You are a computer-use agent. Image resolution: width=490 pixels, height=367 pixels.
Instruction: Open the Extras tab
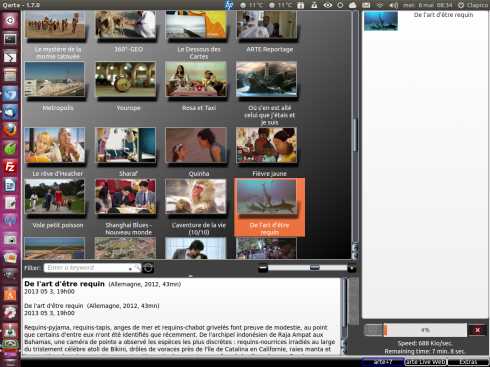click(468, 362)
